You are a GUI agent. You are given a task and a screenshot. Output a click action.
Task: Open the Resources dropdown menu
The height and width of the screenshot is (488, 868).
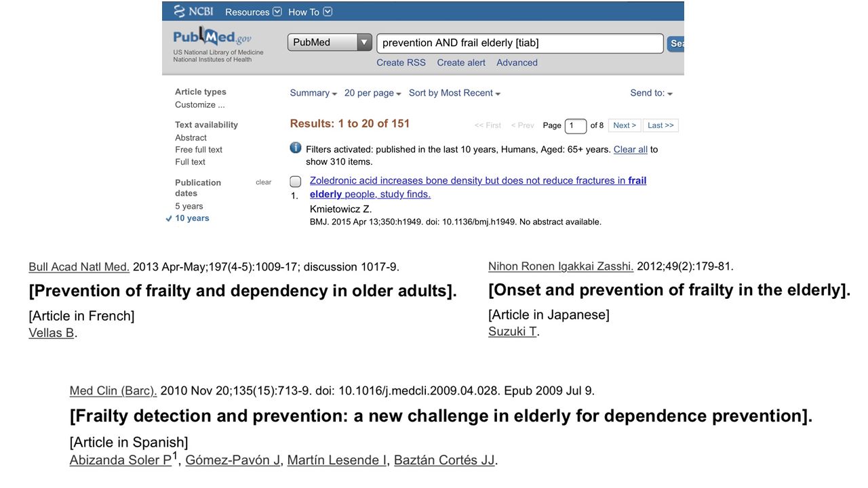pos(253,12)
